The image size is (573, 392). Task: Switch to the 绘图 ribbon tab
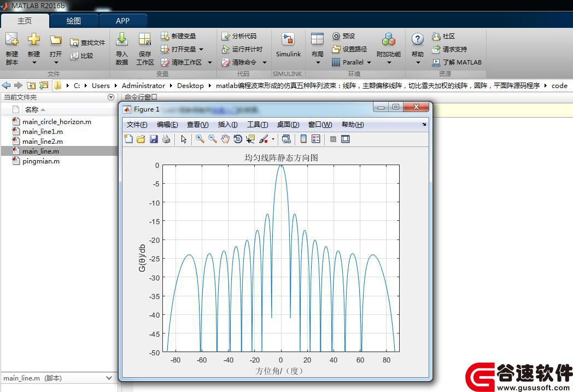(74, 21)
